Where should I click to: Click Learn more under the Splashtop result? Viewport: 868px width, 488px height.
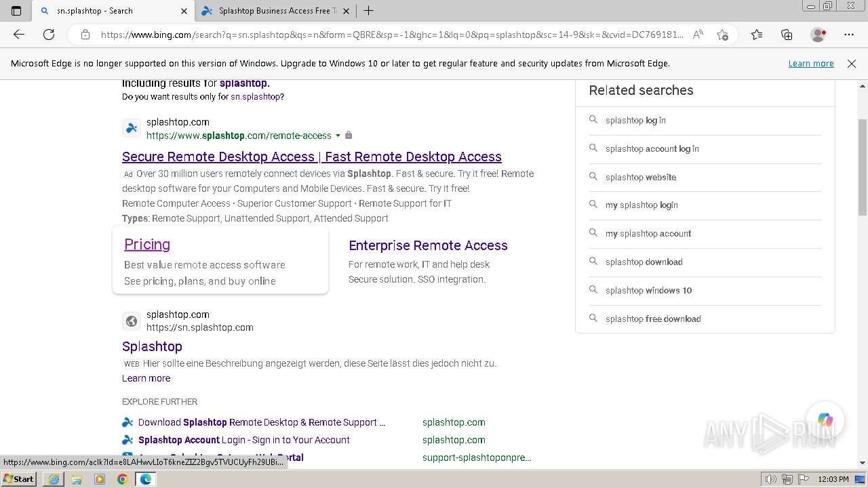[146, 378]
